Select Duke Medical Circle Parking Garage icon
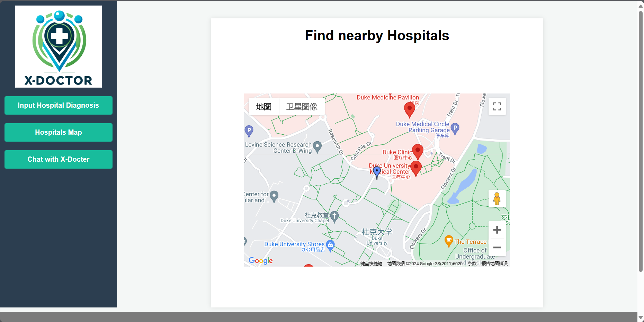Screen dimensions: 644x322 click(x=455, y=129)
